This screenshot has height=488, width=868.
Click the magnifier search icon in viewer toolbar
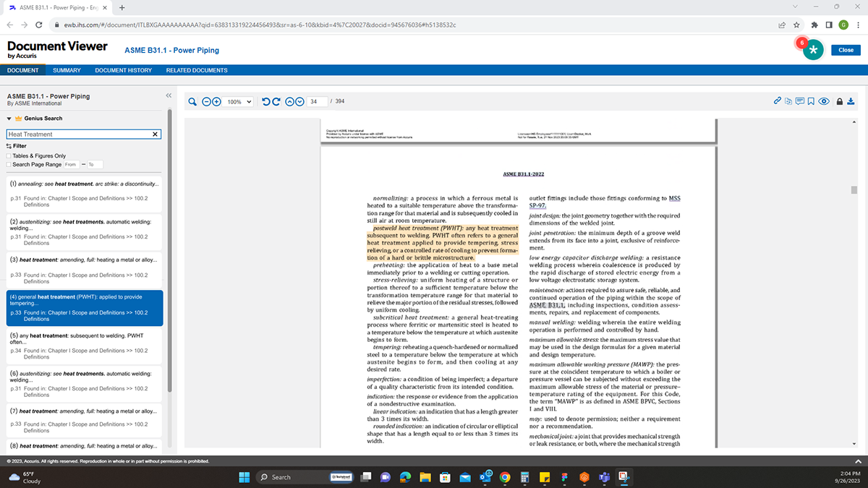coord(193,102)
